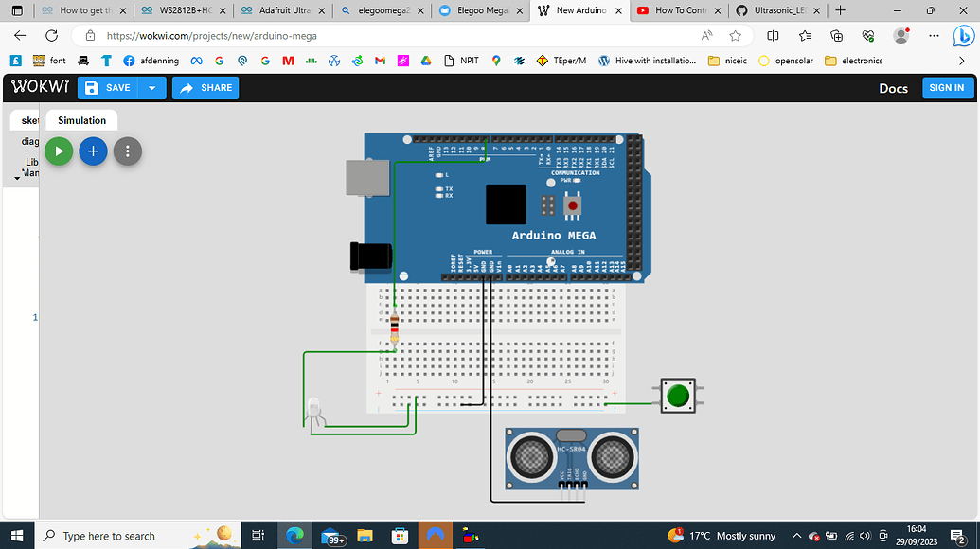
Task: Open the split screen icon in the toolbar
Action: pyautogui.click(x=772, y=34)
